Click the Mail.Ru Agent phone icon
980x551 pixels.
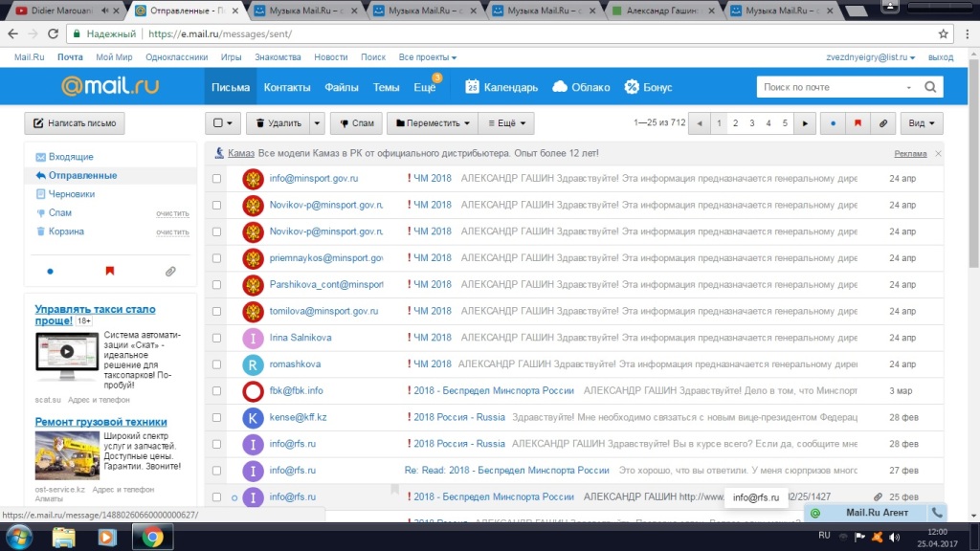click(x=937, y=513)
